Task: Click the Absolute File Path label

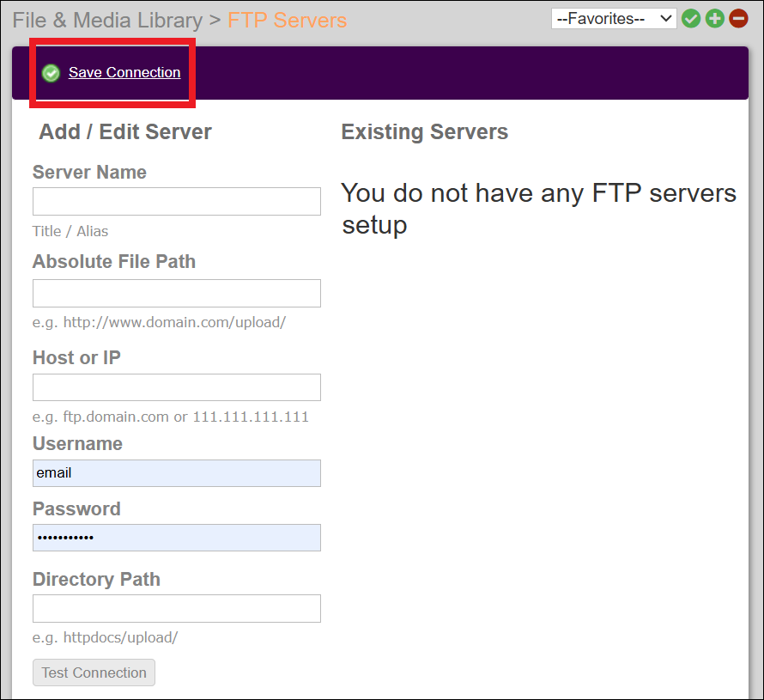Action: click(x=114, y=261)
